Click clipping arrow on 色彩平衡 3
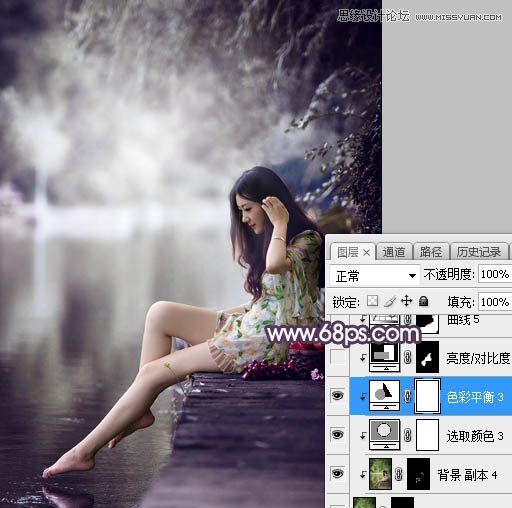This screenshot has width=512, height=508. pos(363,397)
